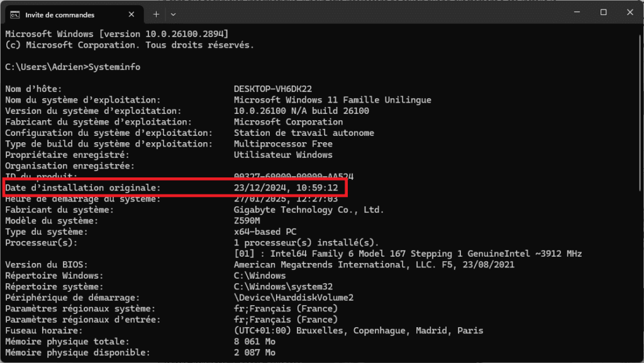Open a new terminal tab with plus
Screen dimensions: 644x363
[x=156, y=14]
